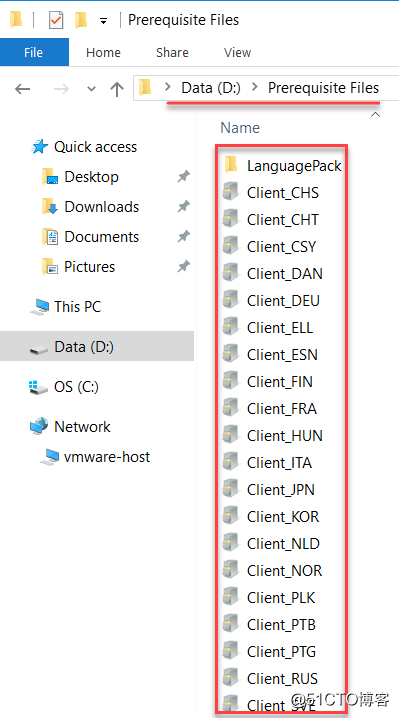Click the Client_KOR file name
399x718 pixels.
pos(283,517)
